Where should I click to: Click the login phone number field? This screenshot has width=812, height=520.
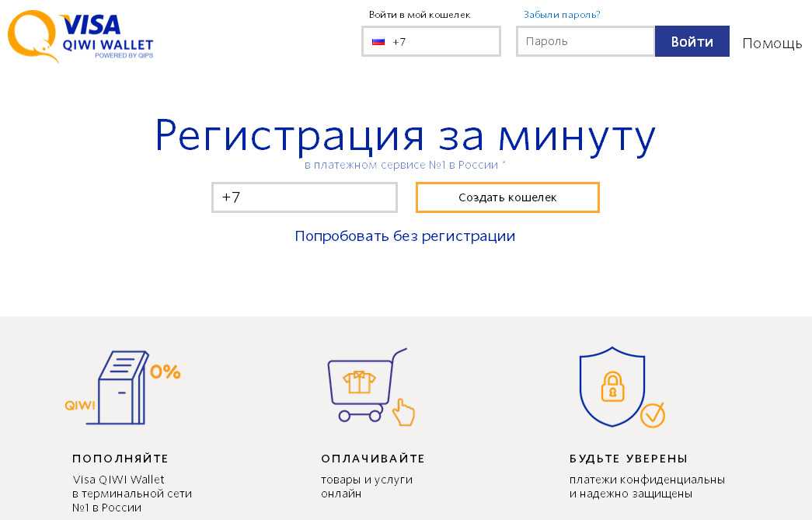point(431,41)
